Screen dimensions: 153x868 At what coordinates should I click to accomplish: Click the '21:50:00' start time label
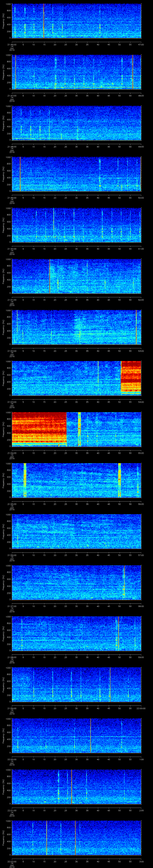[x=12, y=249]
